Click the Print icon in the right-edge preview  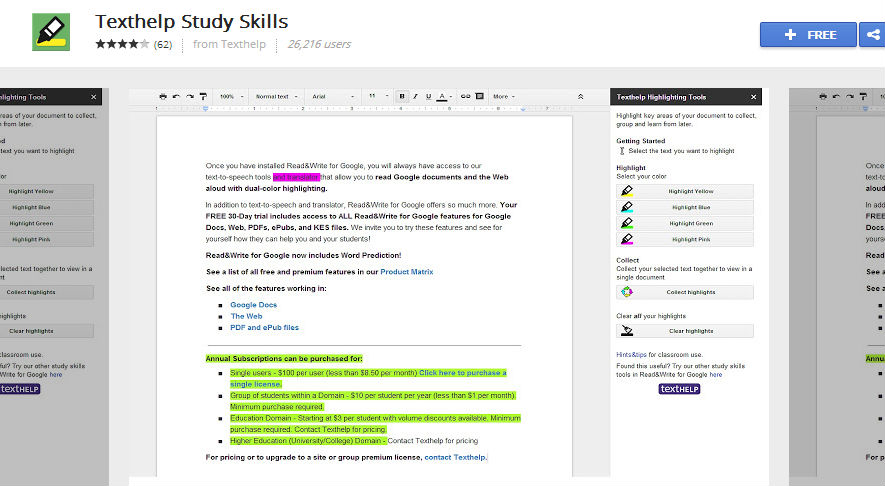[822, 97]
